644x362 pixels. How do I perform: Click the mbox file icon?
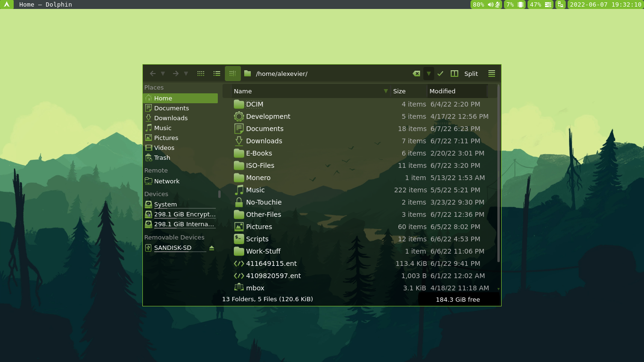[239, 288]
